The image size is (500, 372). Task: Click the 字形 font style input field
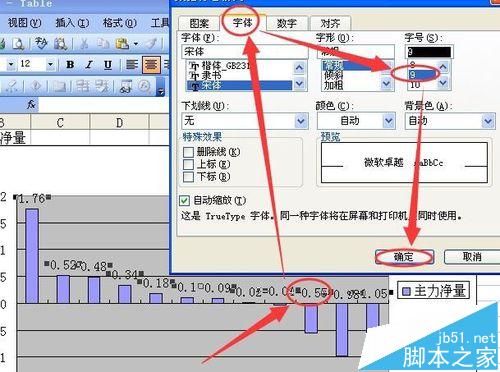pos(355,52)
